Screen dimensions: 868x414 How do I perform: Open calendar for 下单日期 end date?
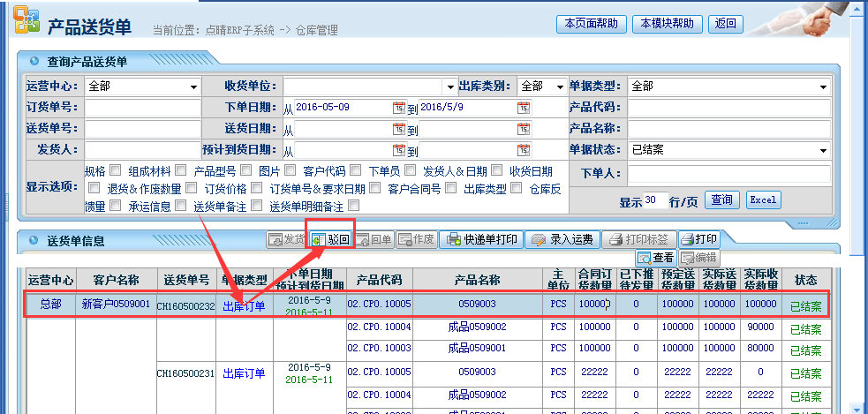[x=524, y=108]
